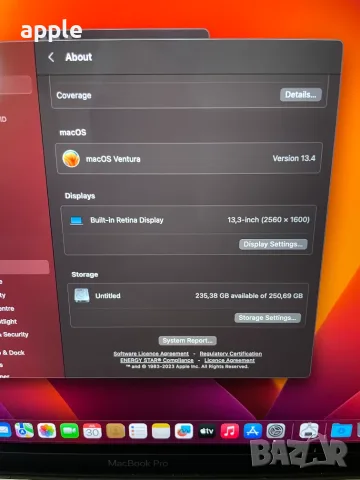Open Notes from the Dock
The image size is (360, 480).
click(161, 431)
